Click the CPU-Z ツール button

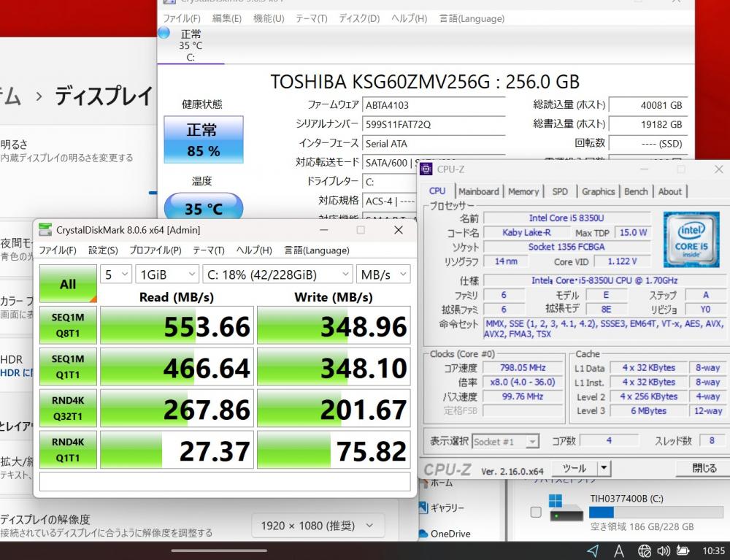[575, 468]
